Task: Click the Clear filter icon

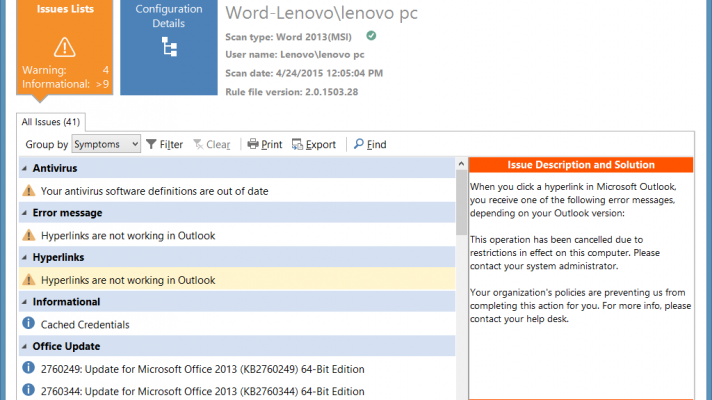Action: [198, 145]
